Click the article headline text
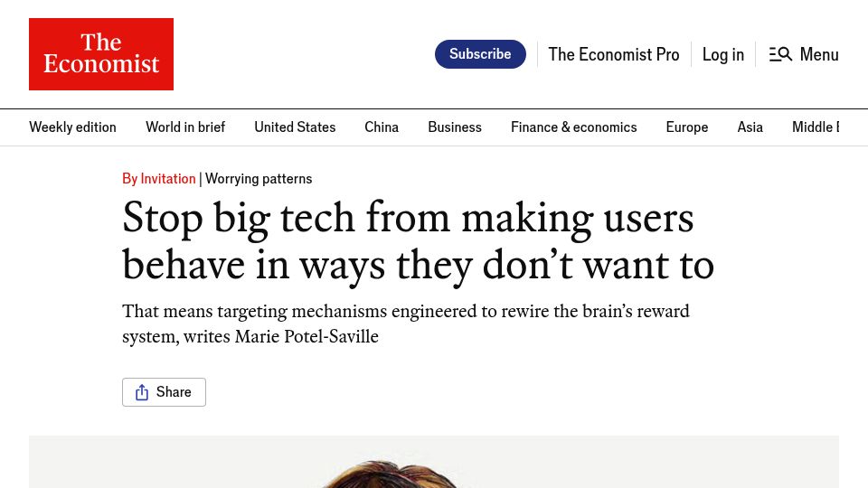Image resolution: width=868 pixels, height=488 pixels. [x=418, y=242]
